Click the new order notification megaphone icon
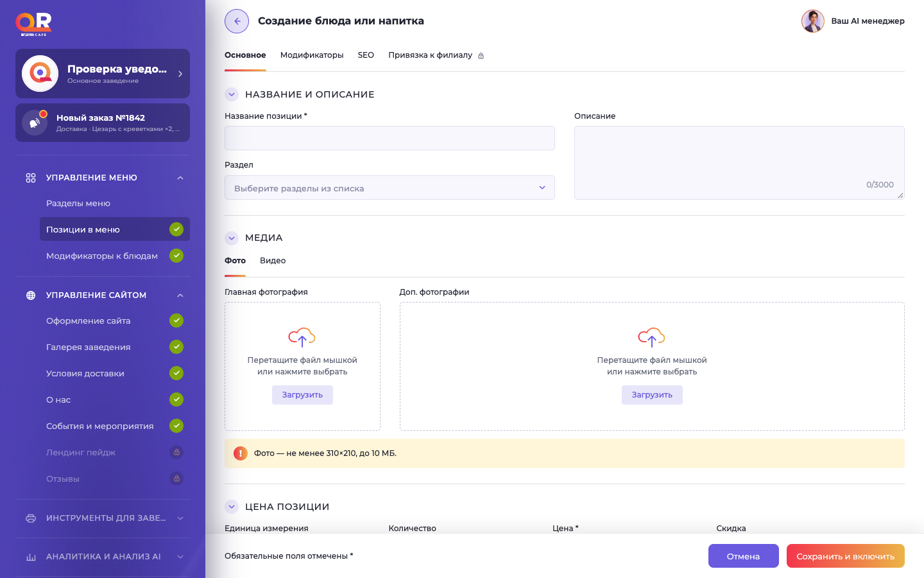The height and width of the screenshot is (578, 924). (x=35, y=123)
